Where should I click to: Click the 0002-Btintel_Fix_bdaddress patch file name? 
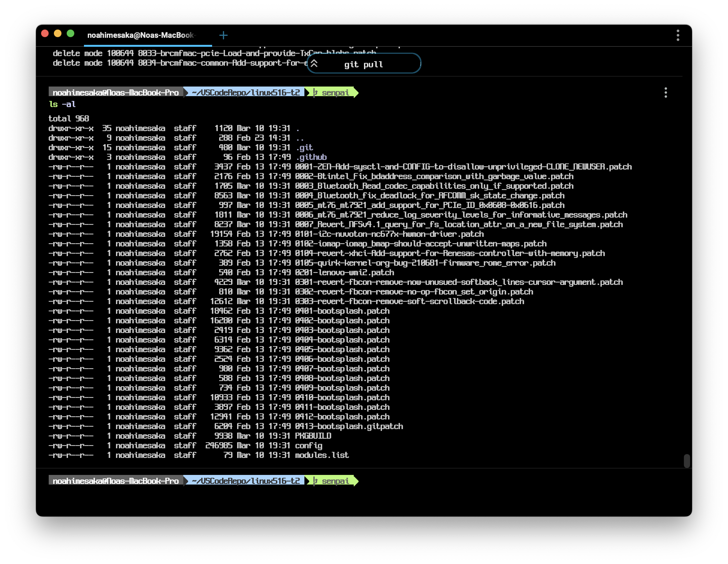click(x=434, y=176)
